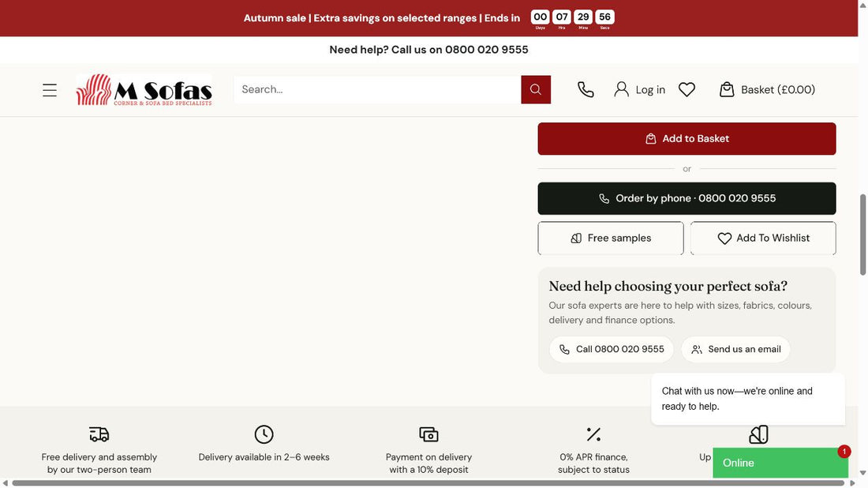This screenshot has height=488, width=868.
Task: Click the swatch icon in Free samples
Action: (576, 238)
